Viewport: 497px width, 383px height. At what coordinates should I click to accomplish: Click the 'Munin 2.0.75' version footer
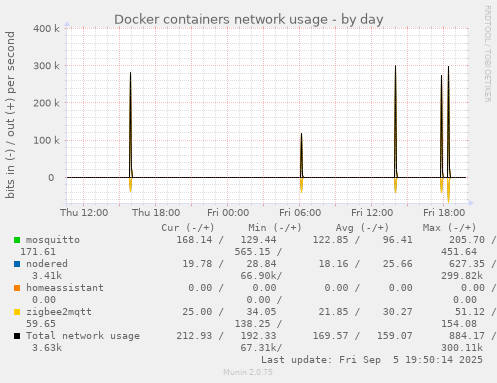248,372
